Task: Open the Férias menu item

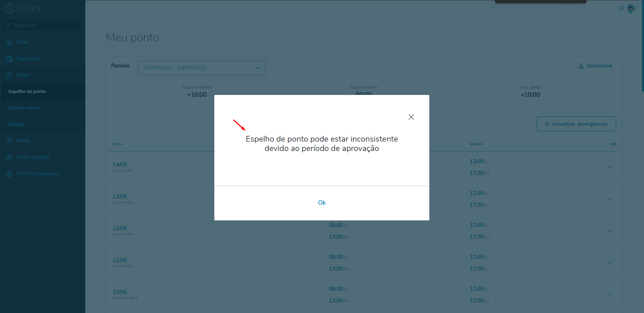Action: [x=23, y=141]
